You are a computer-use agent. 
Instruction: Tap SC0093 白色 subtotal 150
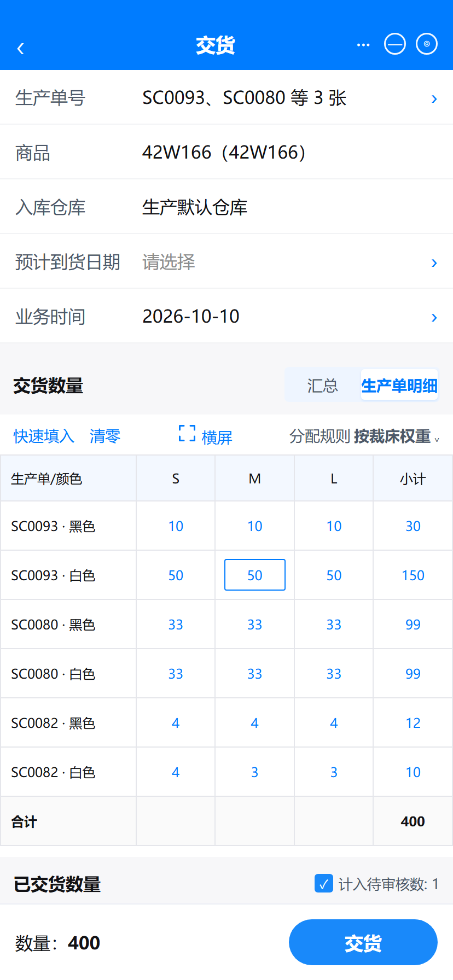[413, 575]
